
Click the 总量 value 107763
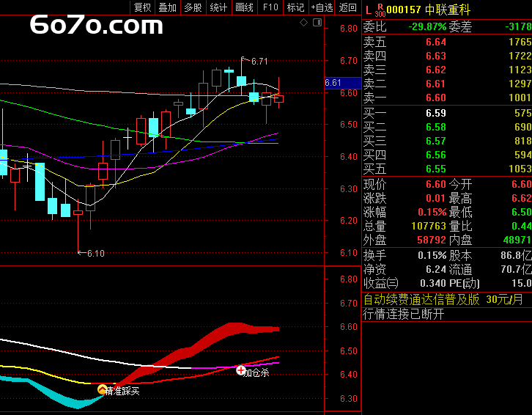click(x=429, y=226)
